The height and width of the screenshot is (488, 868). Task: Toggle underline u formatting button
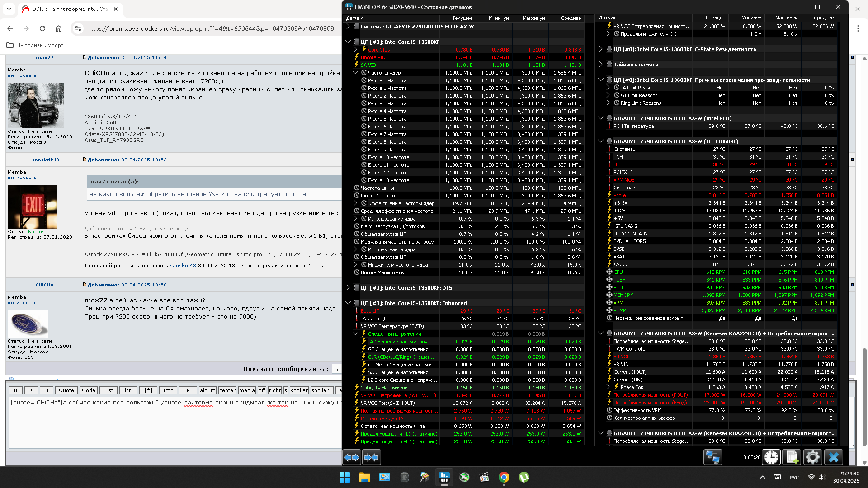pos(46,390)
